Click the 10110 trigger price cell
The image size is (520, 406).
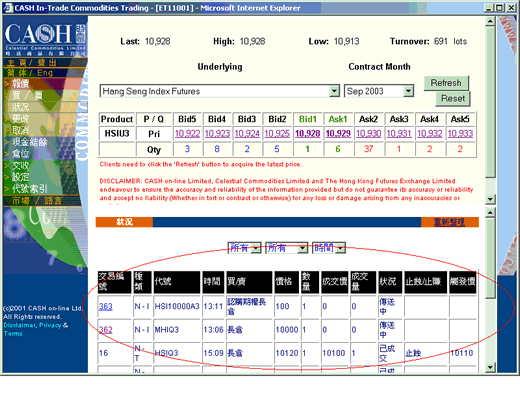(462, 353)
